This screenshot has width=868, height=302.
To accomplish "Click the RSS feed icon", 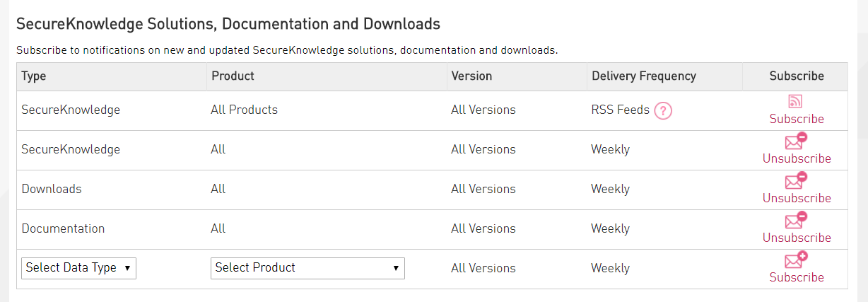I will pyautogui.click(x=795, y=101).
